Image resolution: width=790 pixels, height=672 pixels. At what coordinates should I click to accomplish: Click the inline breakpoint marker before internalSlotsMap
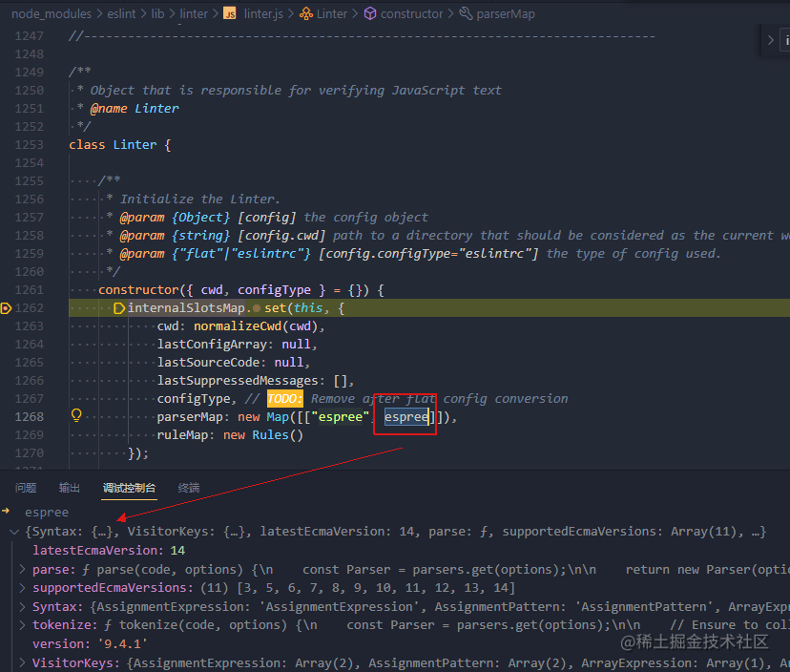pyautogui.click(x=119, y=308)
